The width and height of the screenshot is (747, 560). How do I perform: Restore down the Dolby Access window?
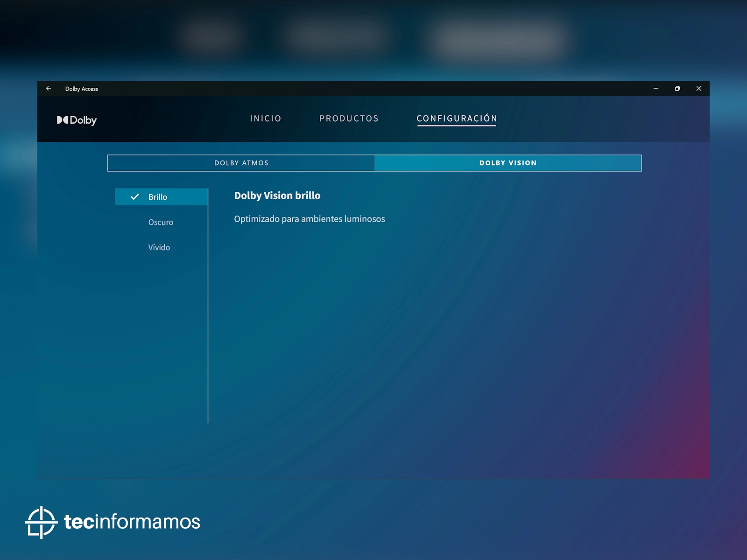(677, 88)
